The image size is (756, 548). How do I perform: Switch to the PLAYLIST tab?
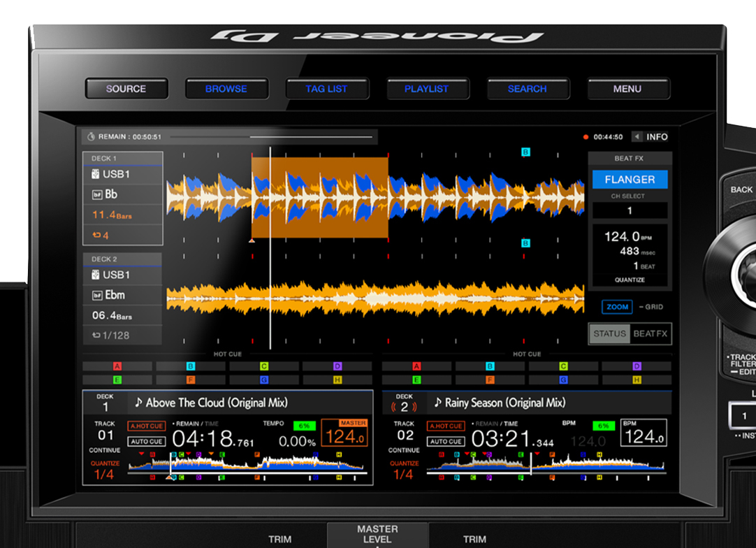(426, 89)
